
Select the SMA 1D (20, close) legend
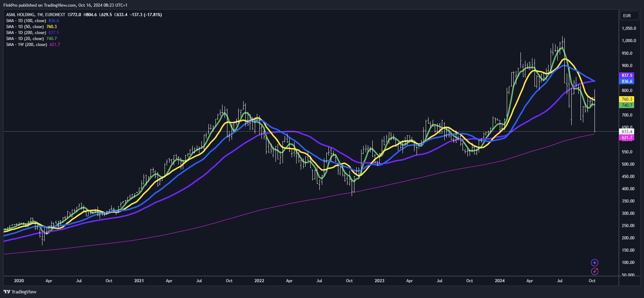pyautogui.click(x=25, y=39)
